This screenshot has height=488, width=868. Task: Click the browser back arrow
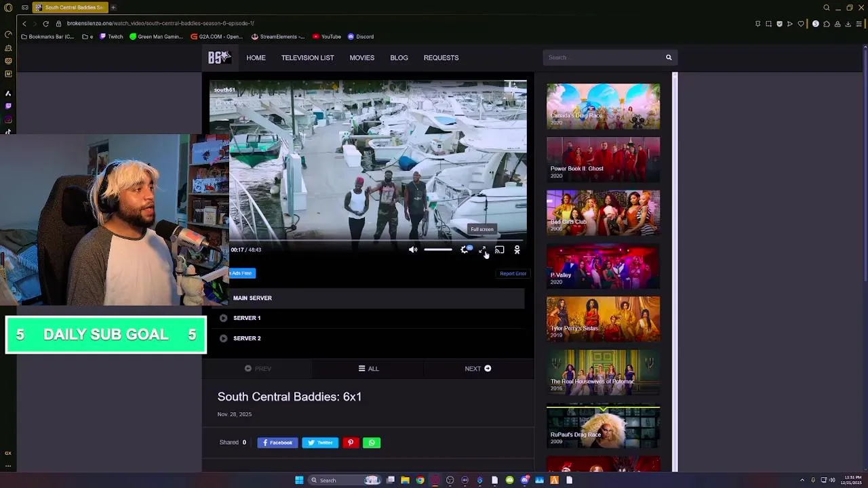[24, 24]
